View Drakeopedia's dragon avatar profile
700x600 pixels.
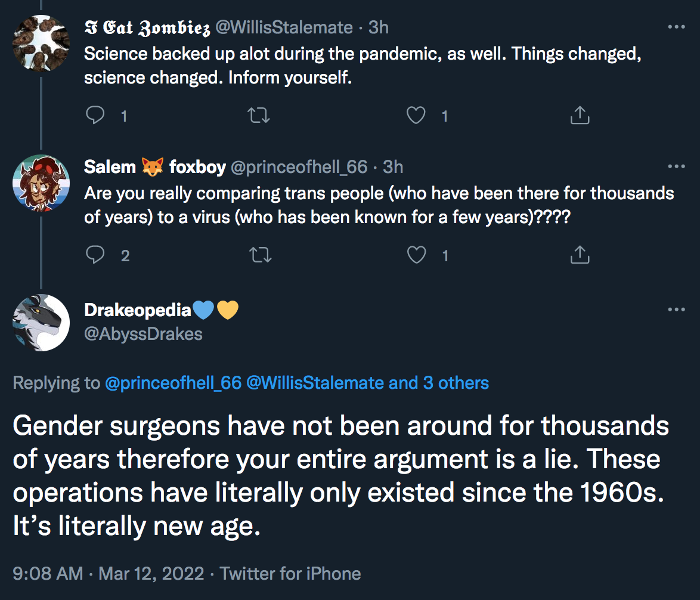[x=41, y=322]
